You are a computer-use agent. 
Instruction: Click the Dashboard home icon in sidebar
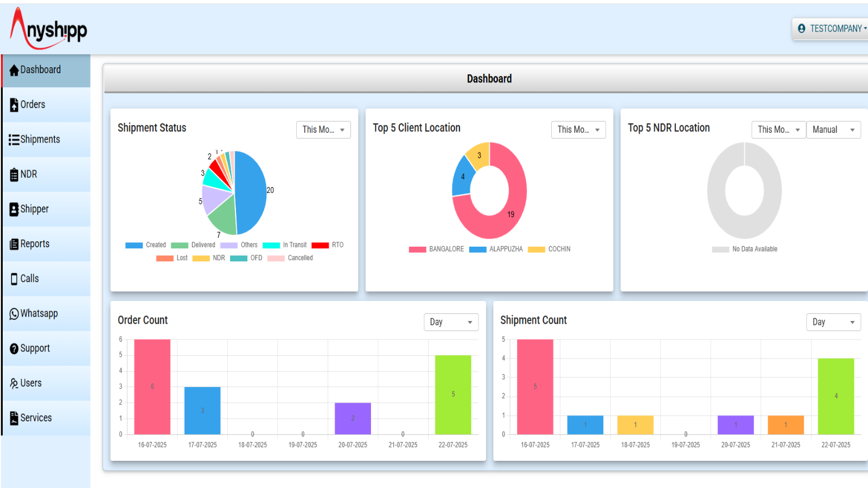[x=14, y=70]
